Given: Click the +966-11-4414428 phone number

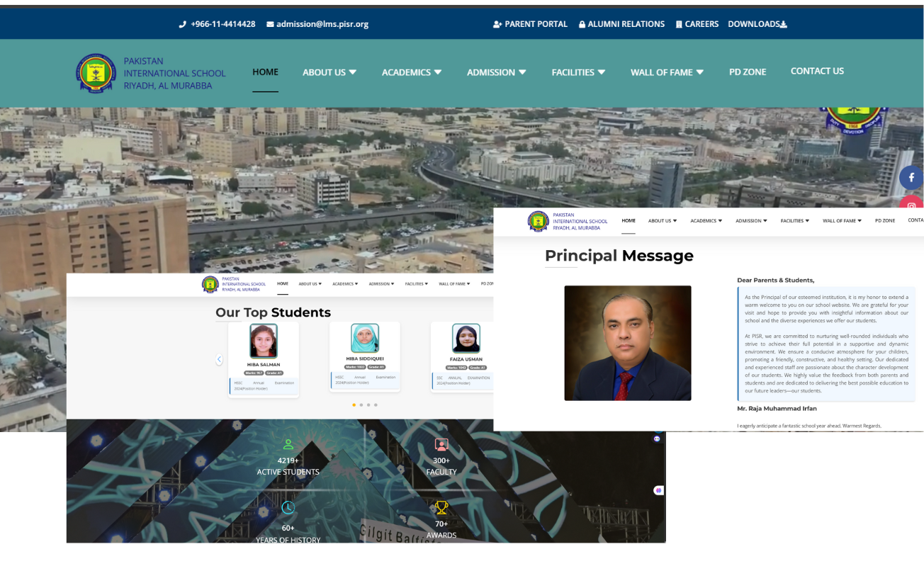Looking at the screenshot, I should tap(222, 24).
